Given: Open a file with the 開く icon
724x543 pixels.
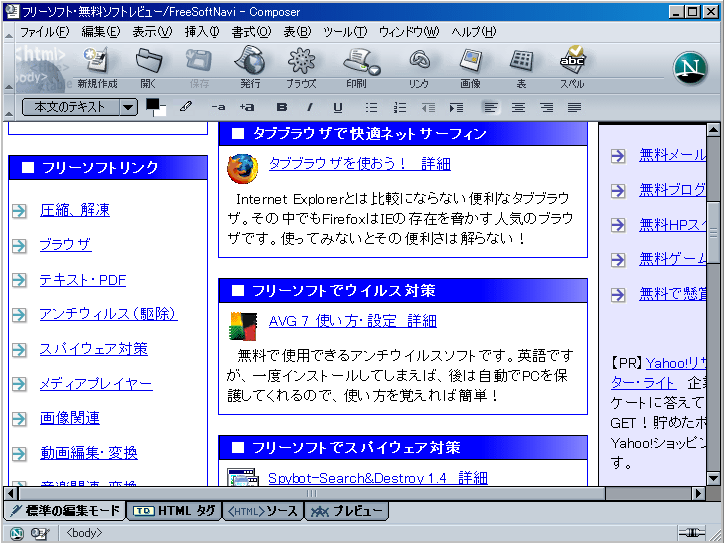Looking at the screenshot, I should 149,67.
